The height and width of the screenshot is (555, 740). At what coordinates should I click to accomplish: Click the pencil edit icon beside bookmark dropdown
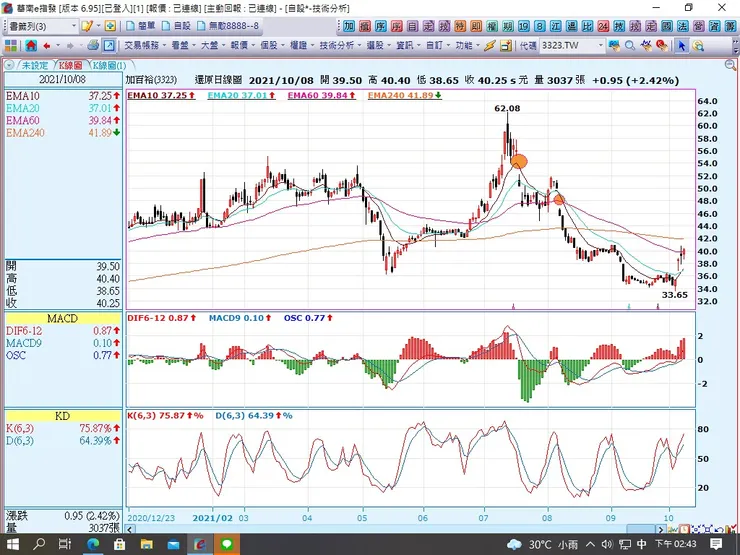click(89, 26)
